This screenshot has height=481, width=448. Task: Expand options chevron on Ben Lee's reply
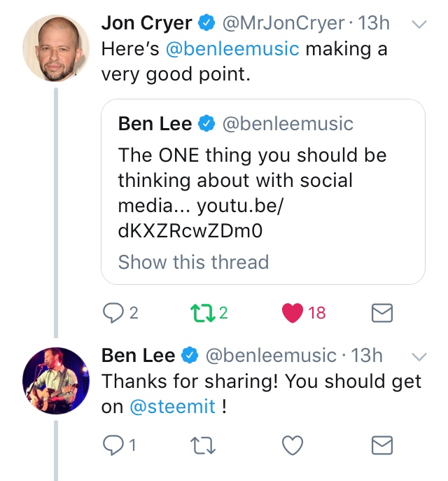coord(418,357)
